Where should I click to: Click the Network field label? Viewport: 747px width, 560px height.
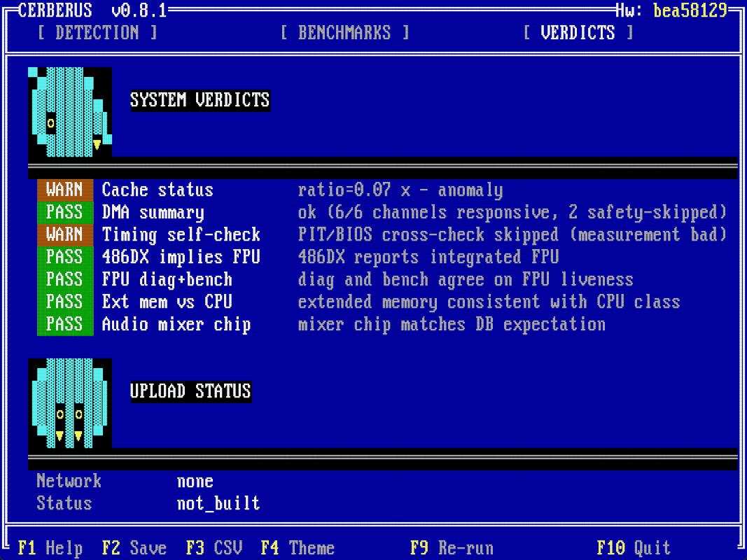coord(69,481)
